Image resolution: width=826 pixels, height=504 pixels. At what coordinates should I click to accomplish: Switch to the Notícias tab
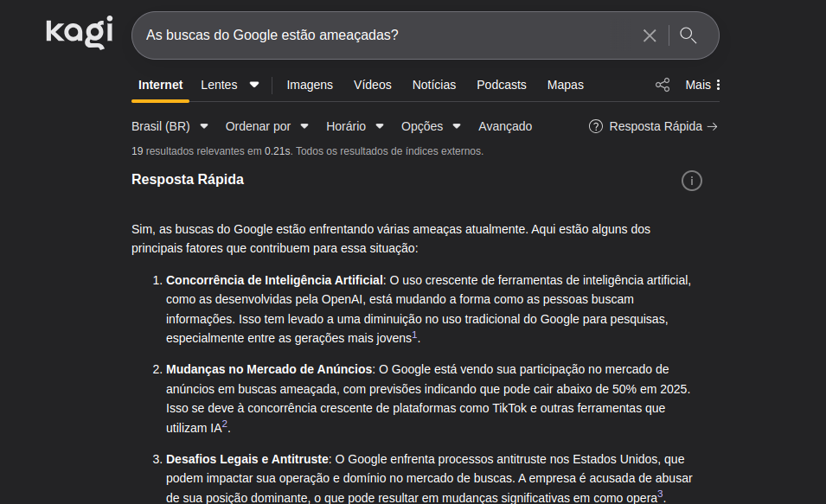pyautogui.click(x=434, y=85)
